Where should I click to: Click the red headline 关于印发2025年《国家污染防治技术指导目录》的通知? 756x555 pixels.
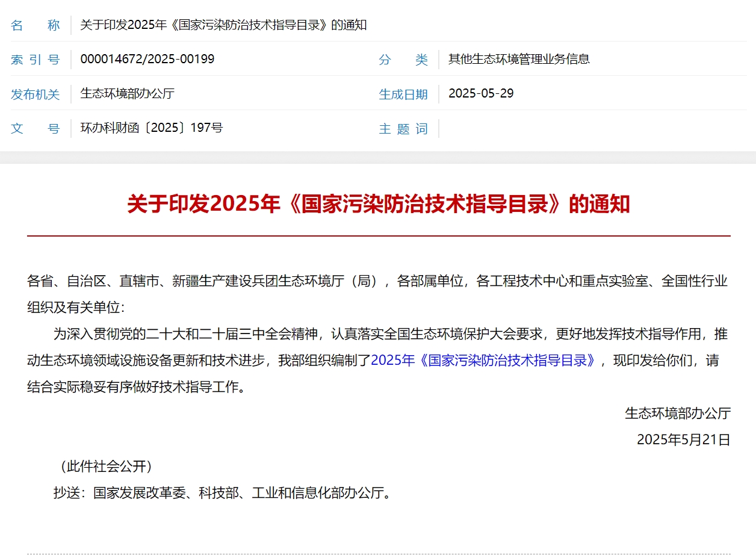(379, 204)
